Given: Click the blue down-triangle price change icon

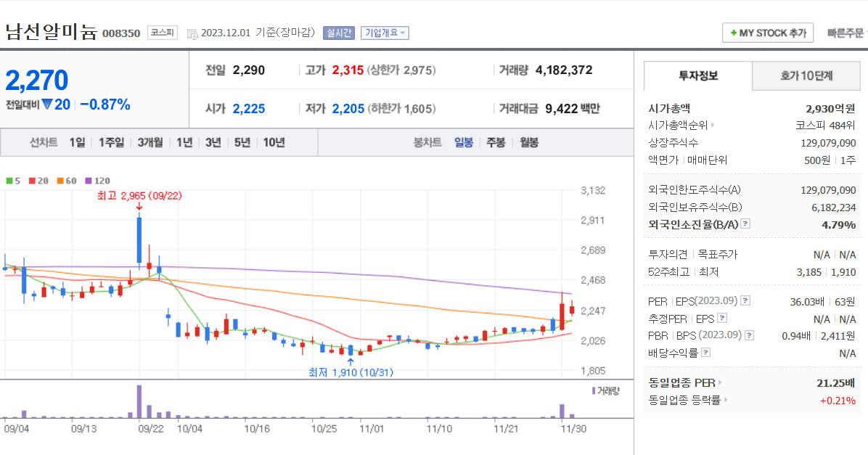Looking at the screenshot, I should click(47, 104).
